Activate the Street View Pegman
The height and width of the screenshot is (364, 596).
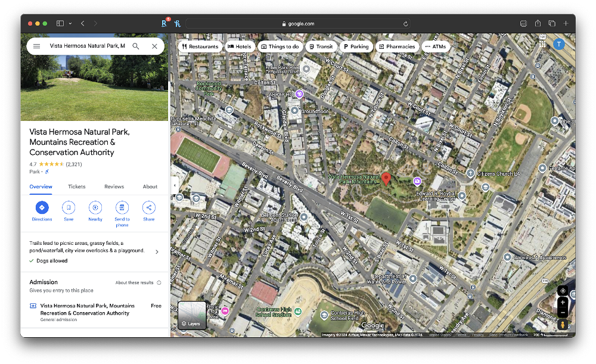pos(563,325)
